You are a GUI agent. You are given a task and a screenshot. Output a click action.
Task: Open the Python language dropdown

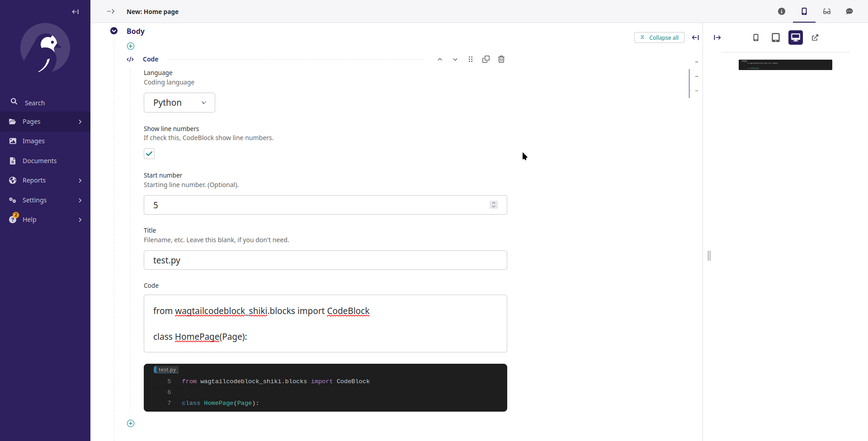click(179, 103)
